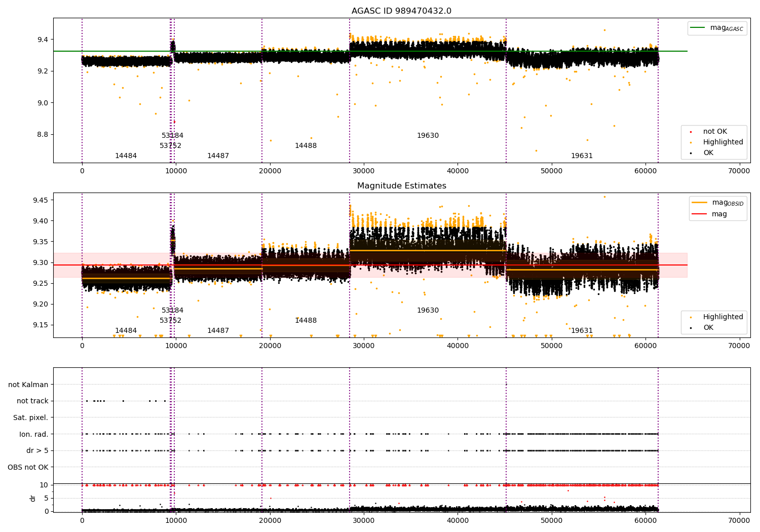Click the 9.0 y-axis tick label
Screen dimensions: 760x532
[43, 103]
